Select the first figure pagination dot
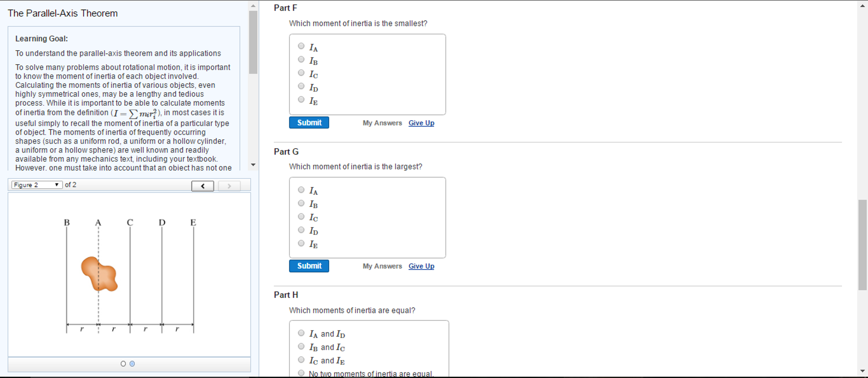This screenshot has width=868, height=378. pyautogui.click(x=123, y=364)
